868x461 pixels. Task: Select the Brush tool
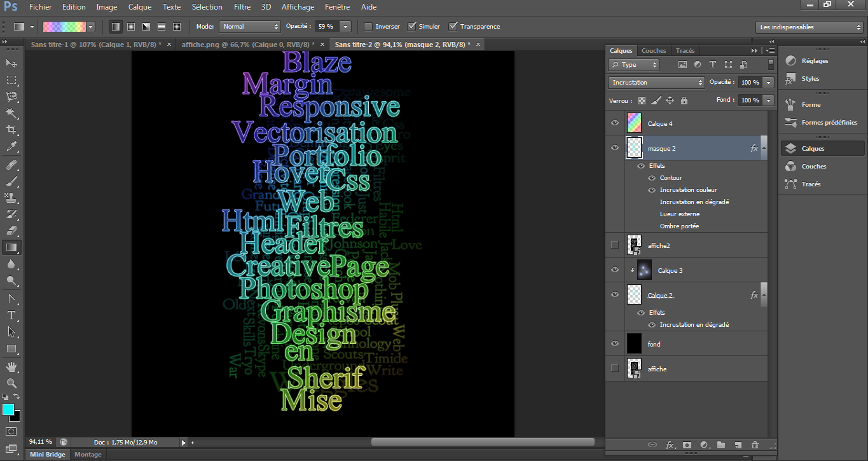(x=11, y=181)
